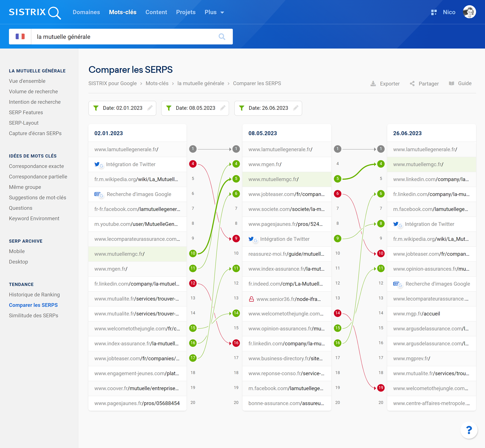Click the Exporter button
Screen dimensions: 485x448
tap(385, 84)
